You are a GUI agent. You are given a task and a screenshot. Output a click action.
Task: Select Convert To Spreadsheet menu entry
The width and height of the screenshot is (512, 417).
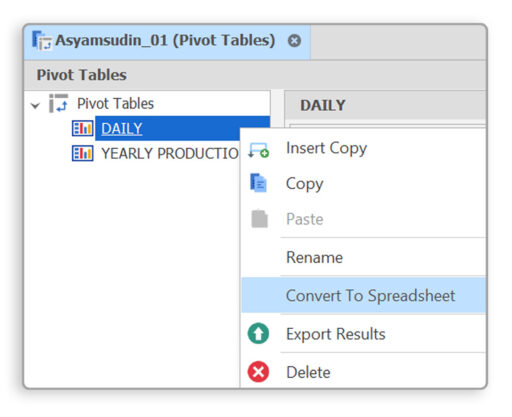(x=364, y=295)
